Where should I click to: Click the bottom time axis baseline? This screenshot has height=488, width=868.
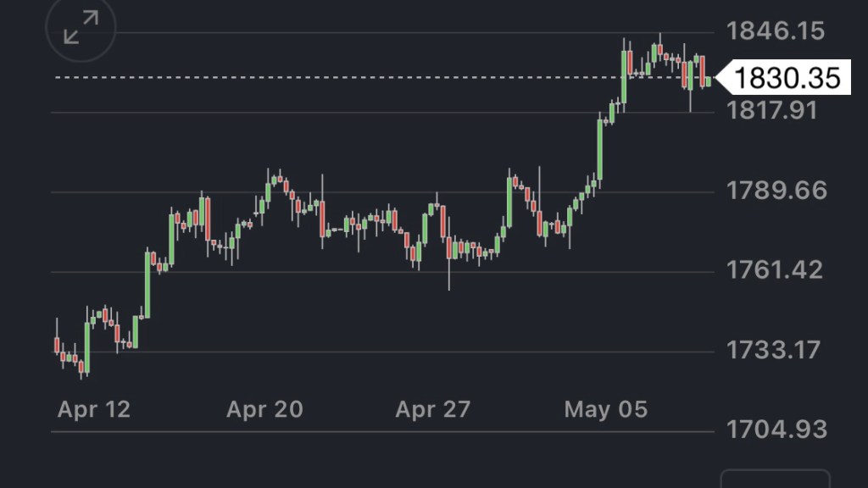pos(381,432)
